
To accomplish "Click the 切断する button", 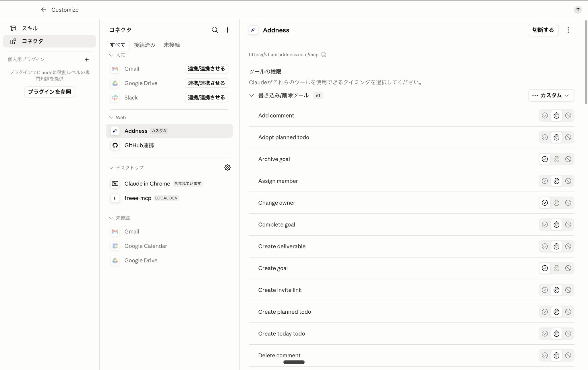I will coord(543,30).
